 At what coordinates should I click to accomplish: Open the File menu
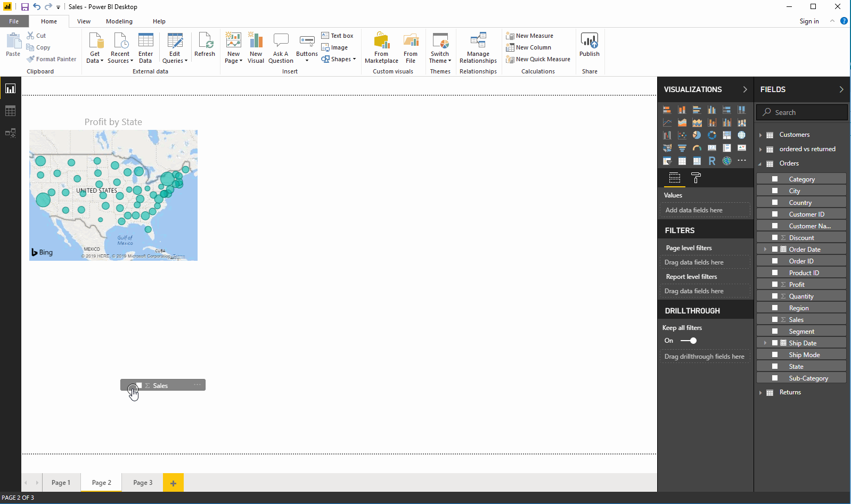pyautogui.click(x=14, y=21)
